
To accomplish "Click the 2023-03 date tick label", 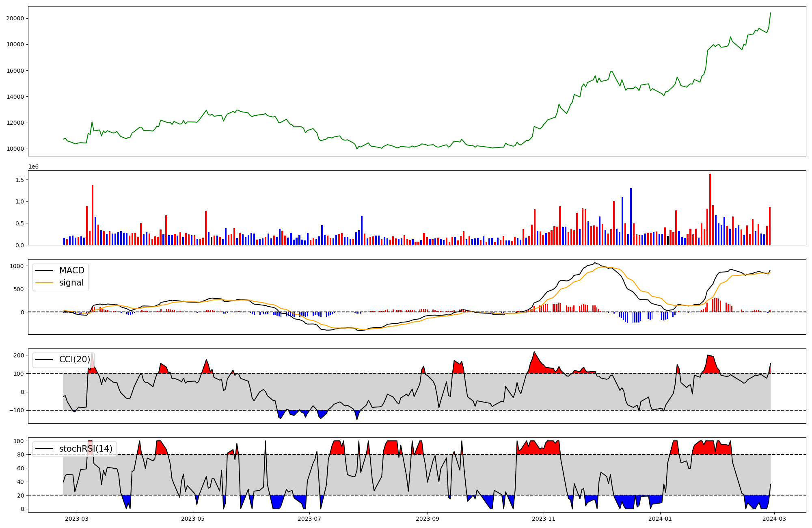I will pos(77,519).
